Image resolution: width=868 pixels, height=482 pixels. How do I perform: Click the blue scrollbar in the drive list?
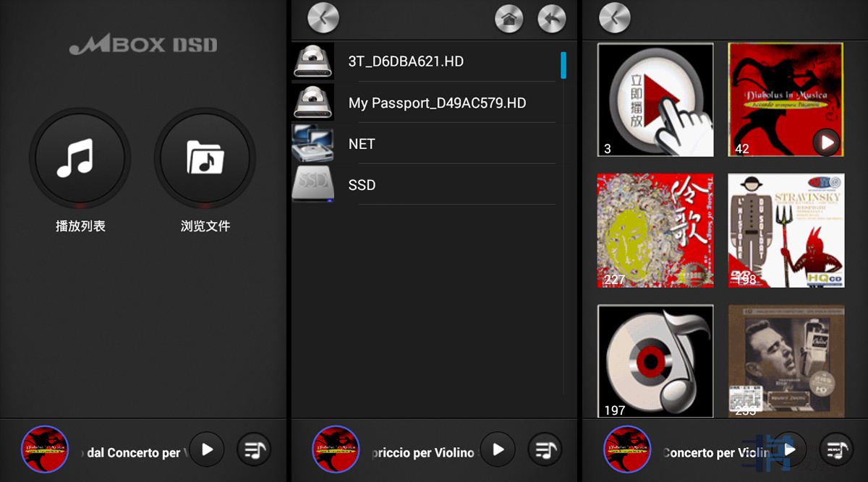click(x=563, y=65)
